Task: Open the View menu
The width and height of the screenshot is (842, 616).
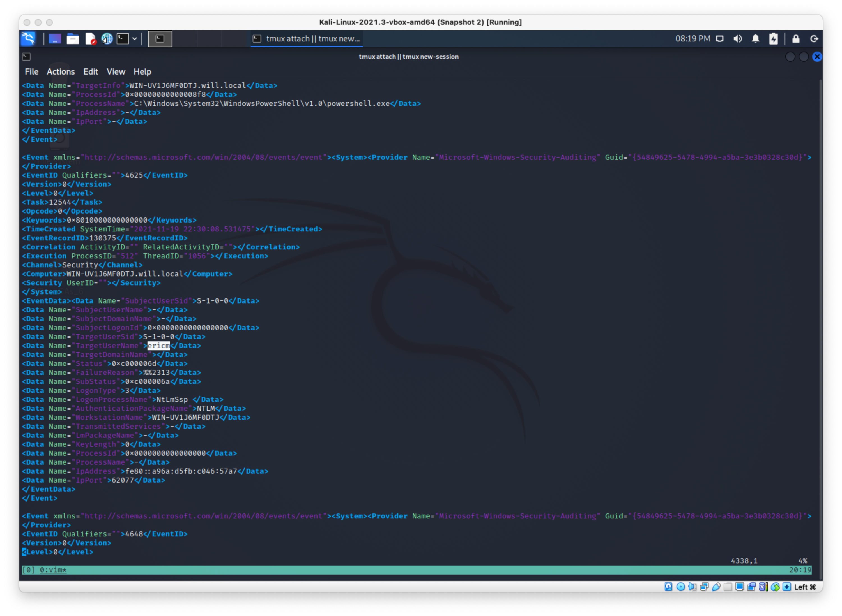Action: 116,71
